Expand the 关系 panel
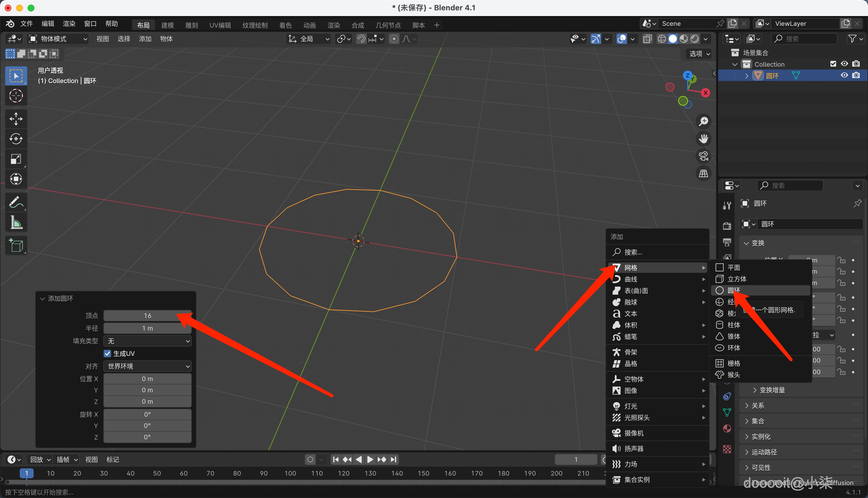The width and height of the screenshot is (868, 498). tap(757, 405)
